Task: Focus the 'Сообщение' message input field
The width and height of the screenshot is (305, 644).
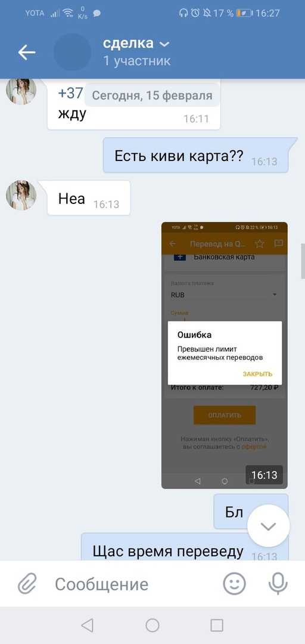Action: click(135, 584)
